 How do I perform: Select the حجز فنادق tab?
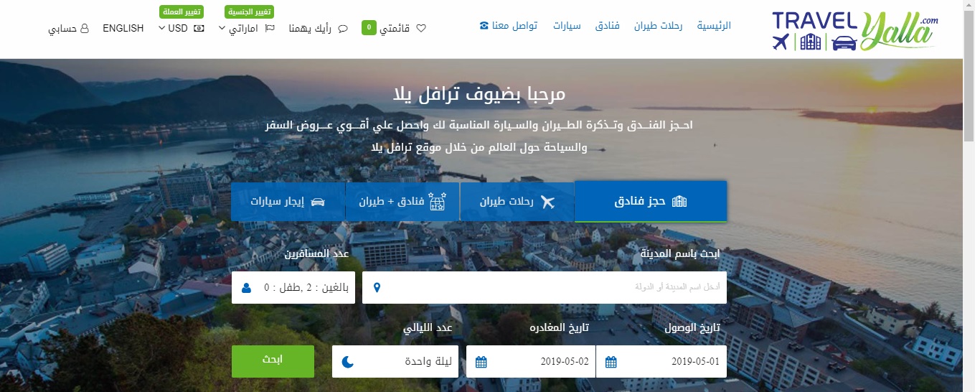tap(651, 202)
